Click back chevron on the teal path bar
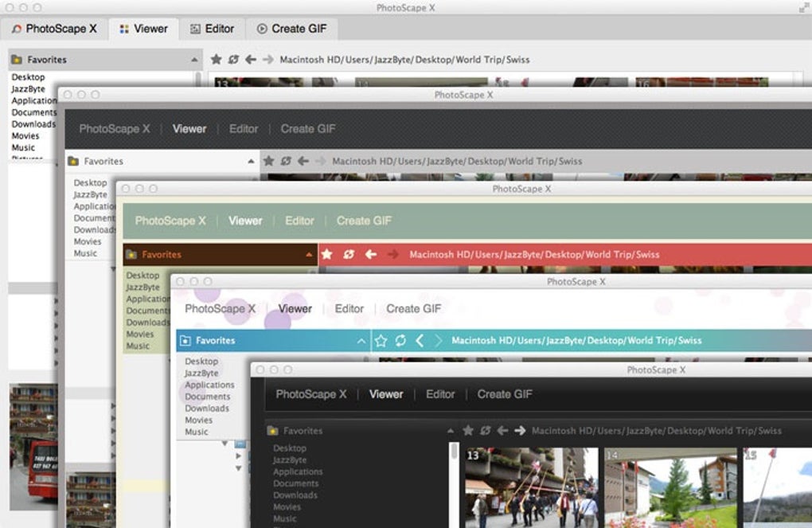Image resolution: width=812 pixels, height=528 pixels. [420, 340]
